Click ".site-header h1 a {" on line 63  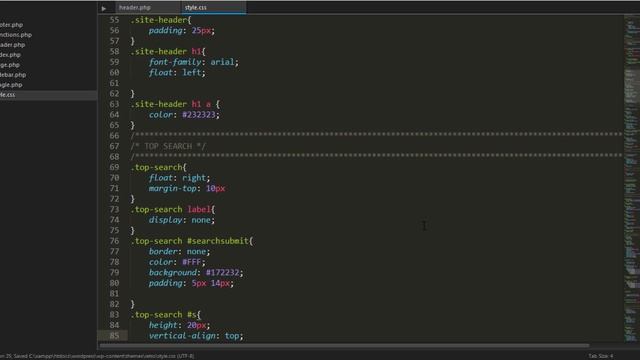point(175,104)
